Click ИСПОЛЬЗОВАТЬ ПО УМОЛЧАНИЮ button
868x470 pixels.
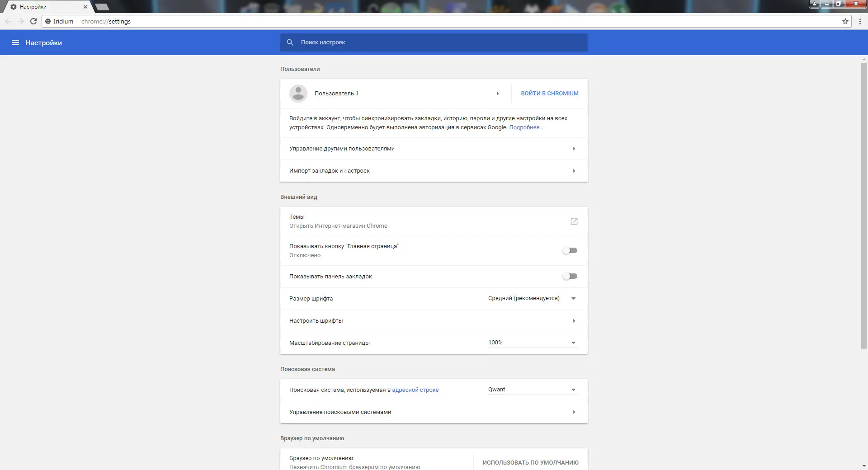coord(530,462)
